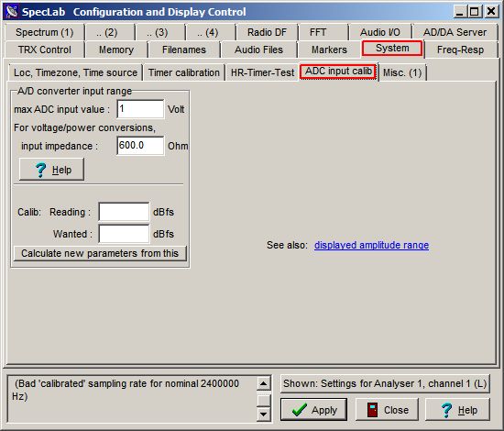This screenshot has height=431, width=504.
Task: Open the Radio DF tab
Action: (267, 32)
